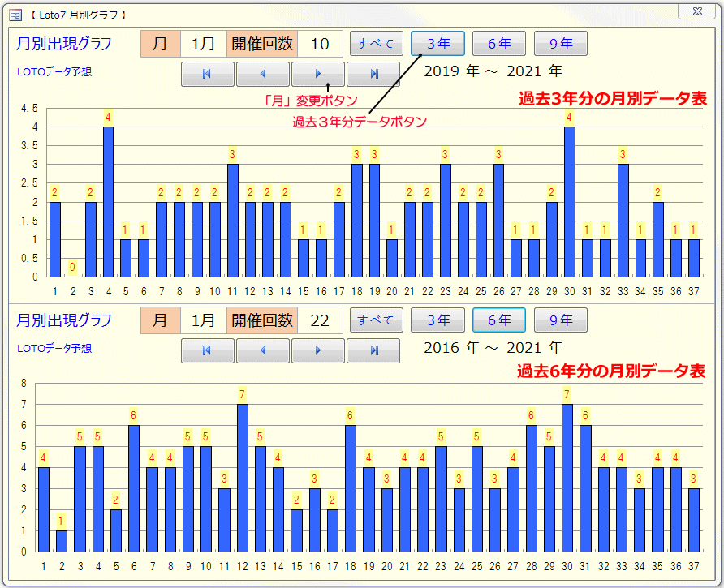Click bar for number 4 in upper chart
This screenshot has width=724, height=588.
tap(109, 202)
